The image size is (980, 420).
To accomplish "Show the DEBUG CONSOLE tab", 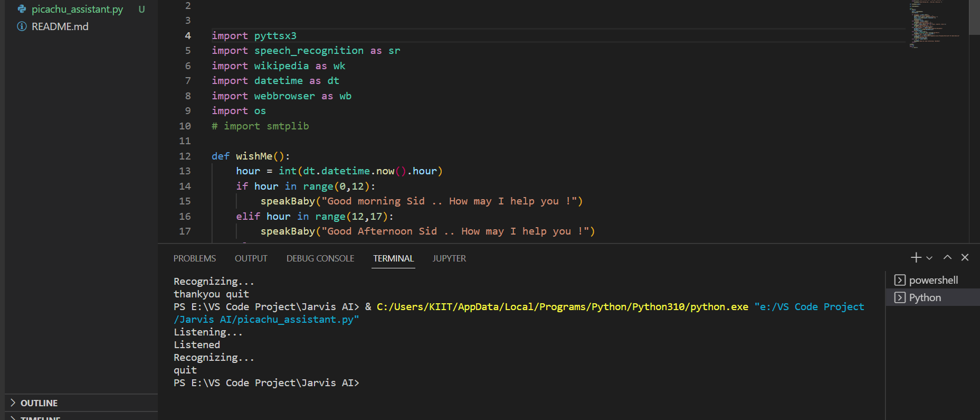I will (320, 258).
